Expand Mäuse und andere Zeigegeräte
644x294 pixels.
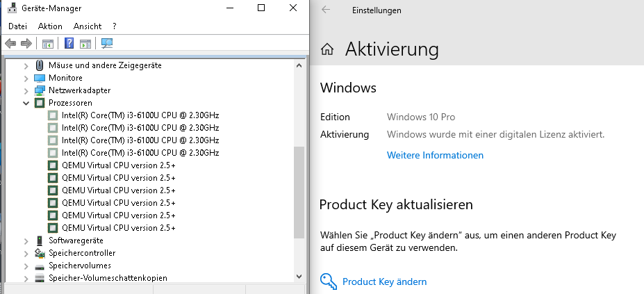(x=26, y=65)
